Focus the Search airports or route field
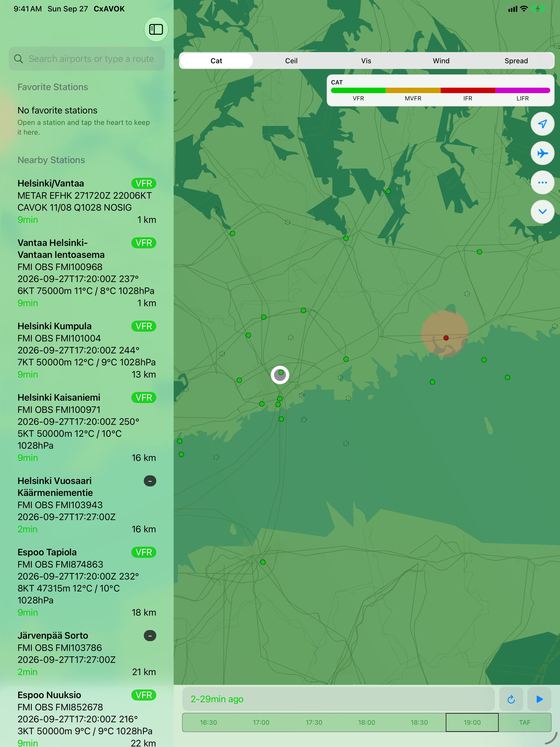This screenshot has height=747, width=560. tap(87, 59)
